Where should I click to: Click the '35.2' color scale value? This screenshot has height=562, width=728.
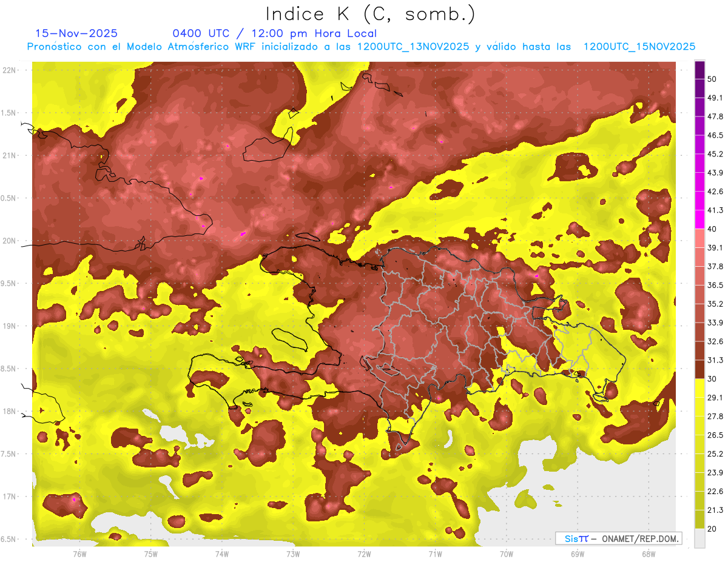715,304
